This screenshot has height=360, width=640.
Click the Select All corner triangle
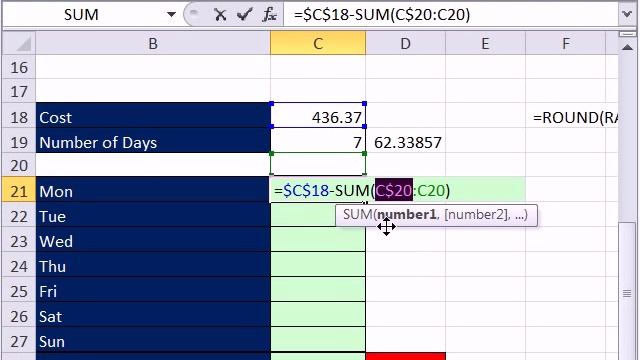point(19,43)
